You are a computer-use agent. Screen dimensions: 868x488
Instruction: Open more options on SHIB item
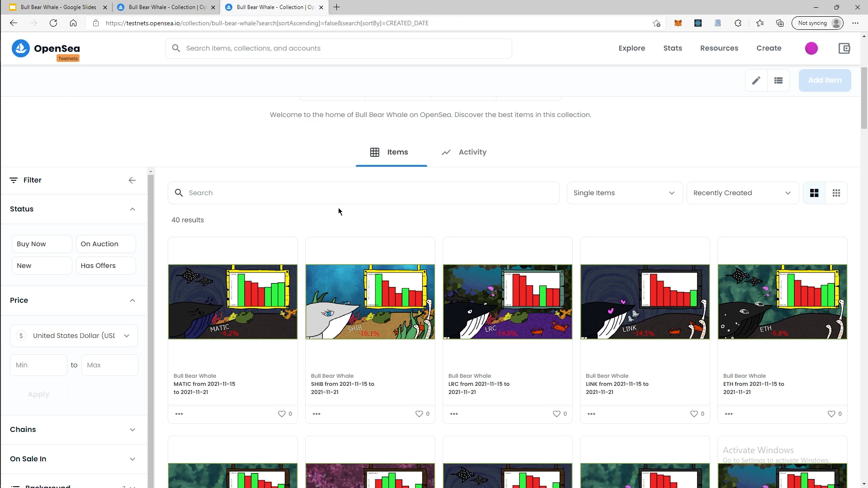click(x=316, y=414)
